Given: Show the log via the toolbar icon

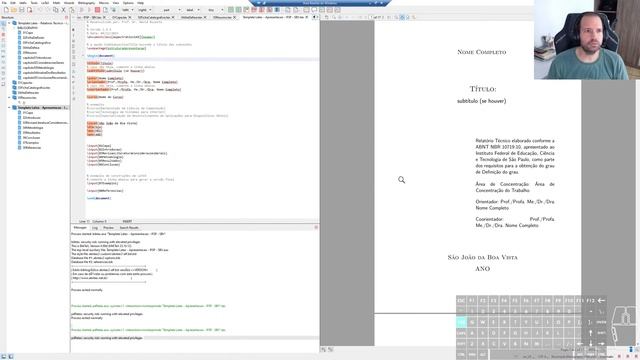Looking at the screenshot, I should (x=113, y=10).
